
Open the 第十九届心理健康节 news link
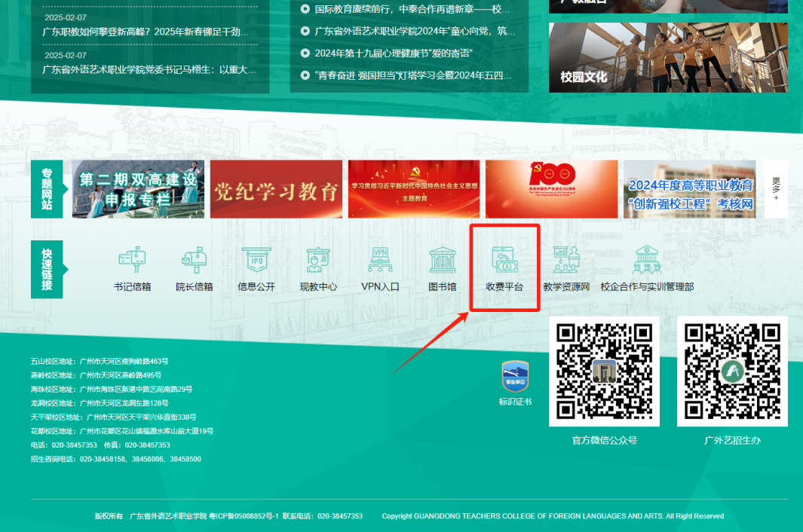pos(402,54)
